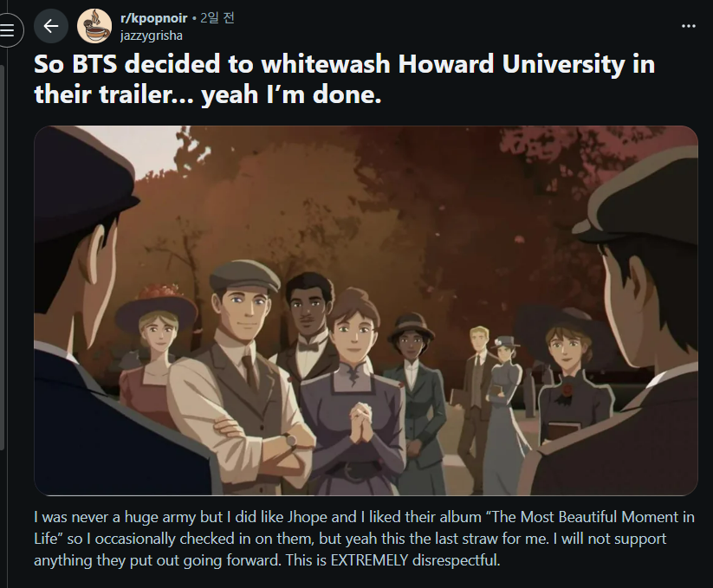The image size is (713, 588).
Task: Click the post timestamp '2일 전'
Action: 217,18
